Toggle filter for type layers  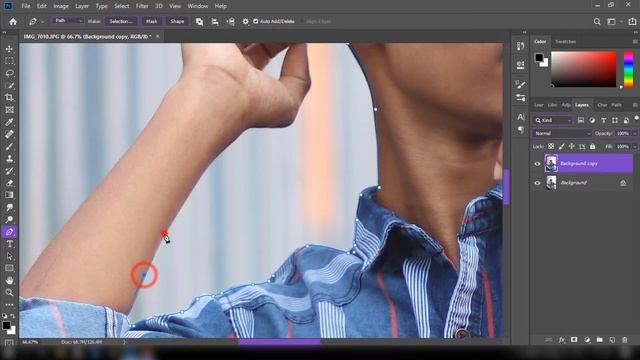(x=603, y=120)
